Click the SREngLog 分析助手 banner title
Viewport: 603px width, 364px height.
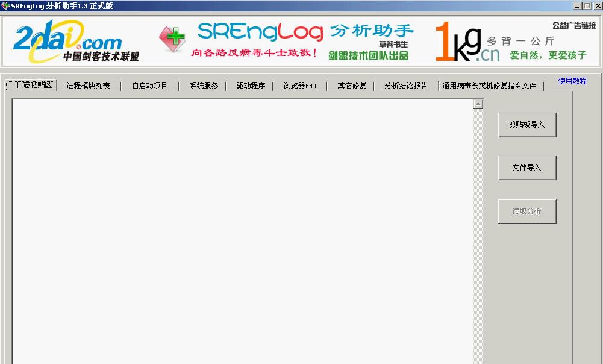click(305, 31)
